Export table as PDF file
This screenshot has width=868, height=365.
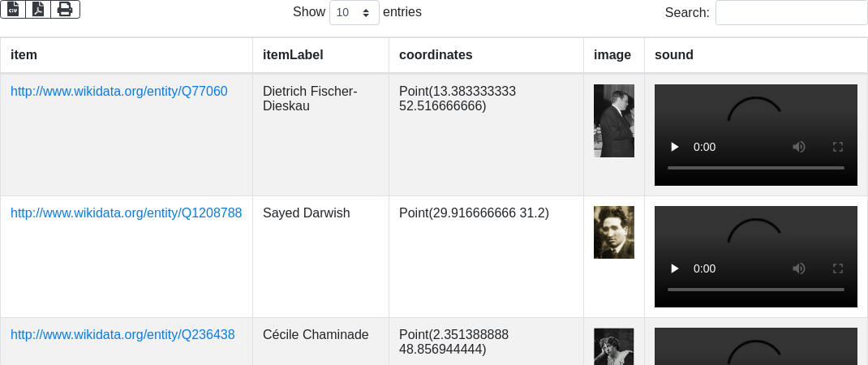[38, 10]
